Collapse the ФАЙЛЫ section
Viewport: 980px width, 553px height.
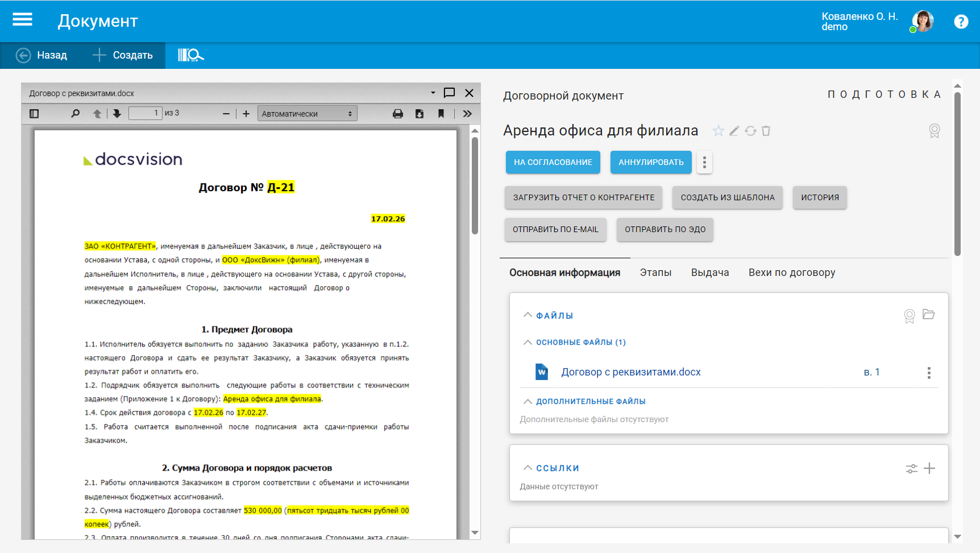[528, 315]
